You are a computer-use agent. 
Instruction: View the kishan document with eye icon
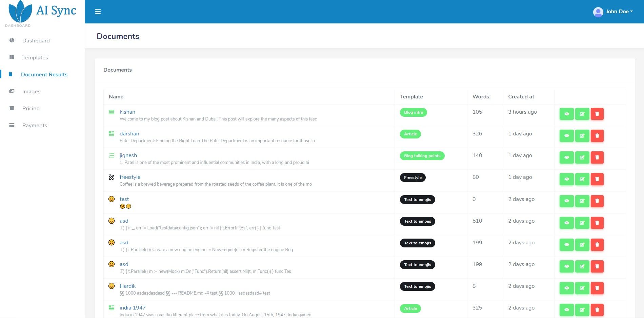[566, 114]
